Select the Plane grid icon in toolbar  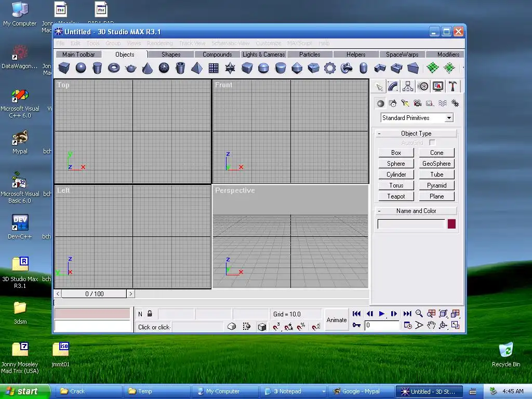click(214, 68)
